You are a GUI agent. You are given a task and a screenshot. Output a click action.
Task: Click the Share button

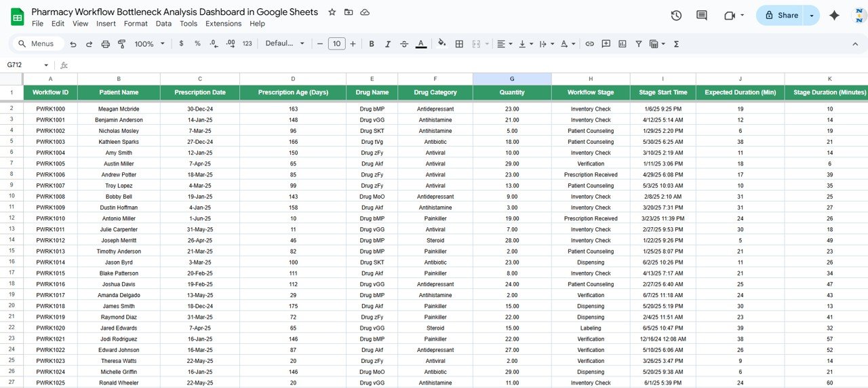[781, 15]
